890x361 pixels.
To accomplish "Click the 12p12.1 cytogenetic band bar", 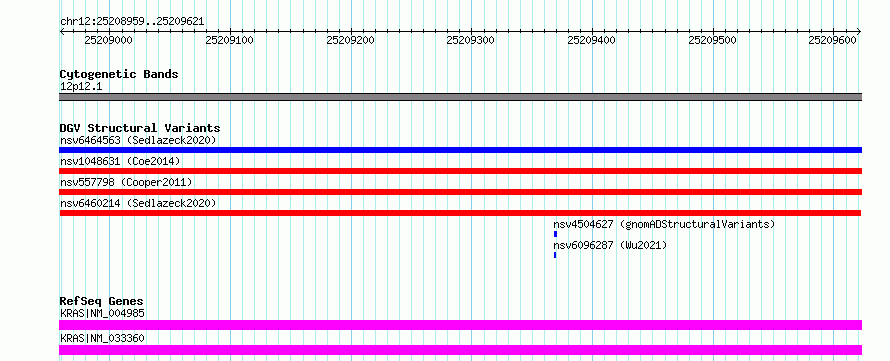I will [460, 97].
